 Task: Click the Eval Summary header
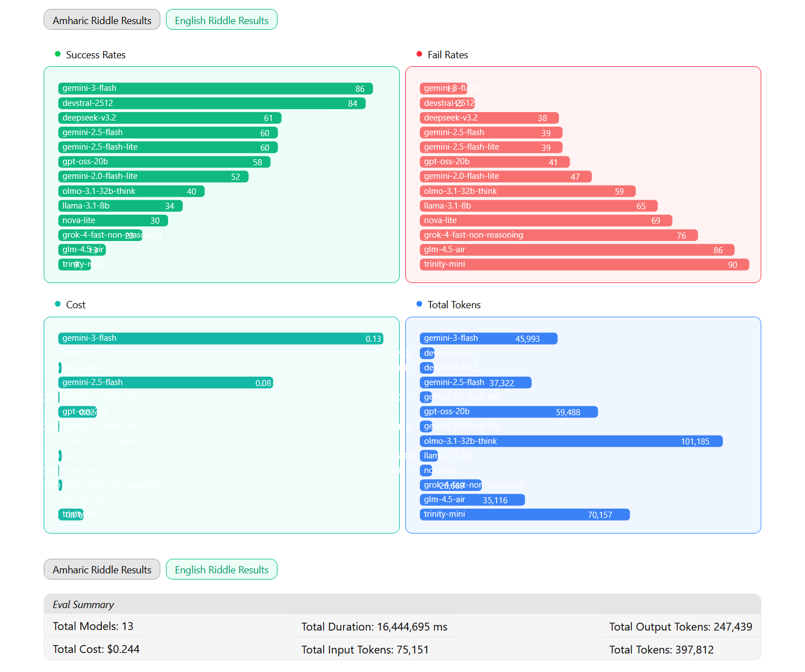tap(84, 605)
